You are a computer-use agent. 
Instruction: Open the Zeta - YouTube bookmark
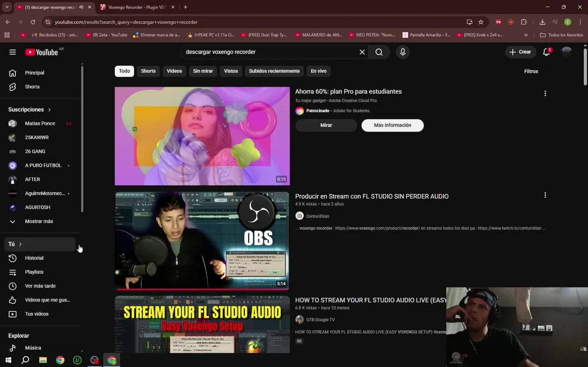[106, 35]
